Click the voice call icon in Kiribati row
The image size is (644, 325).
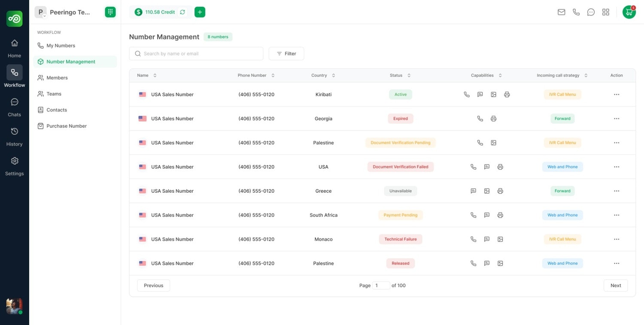pos(467,94)
